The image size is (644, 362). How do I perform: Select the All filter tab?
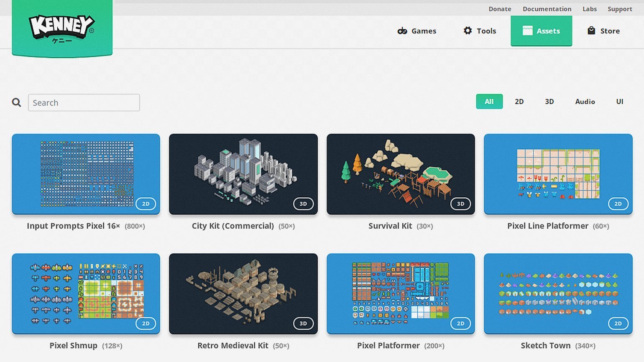[489, 102]
